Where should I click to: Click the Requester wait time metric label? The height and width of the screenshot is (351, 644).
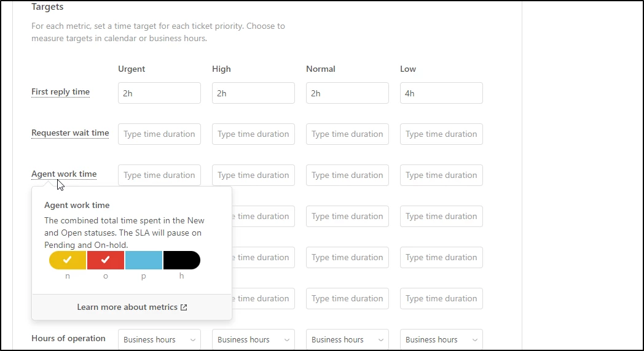[x=70, y=133]
